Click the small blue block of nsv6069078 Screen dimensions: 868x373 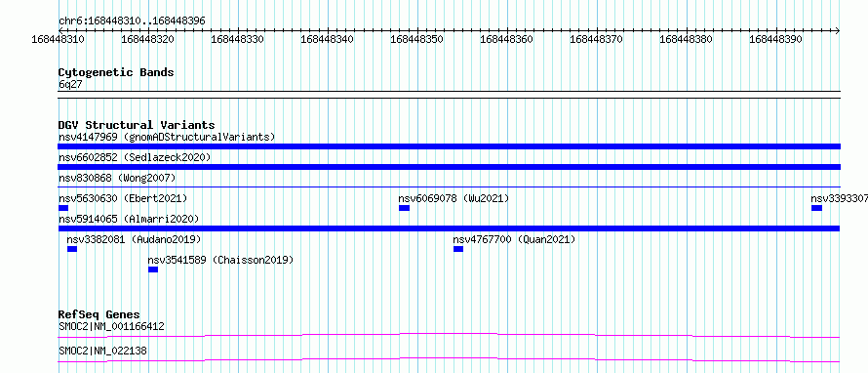pos(404,208)
